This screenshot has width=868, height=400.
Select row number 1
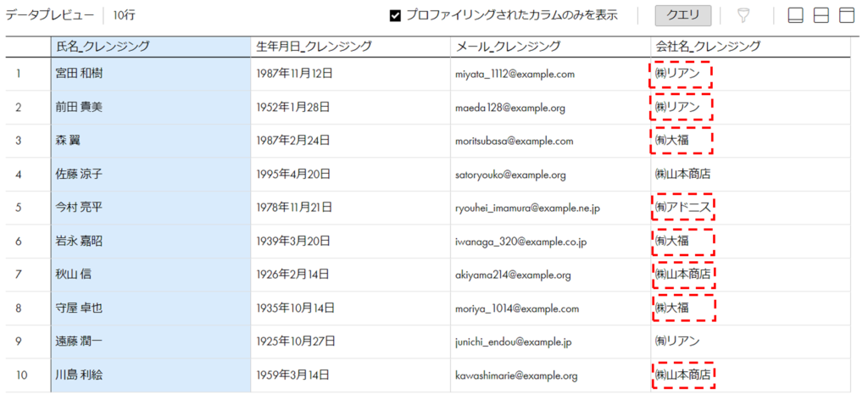coord(19,74)
